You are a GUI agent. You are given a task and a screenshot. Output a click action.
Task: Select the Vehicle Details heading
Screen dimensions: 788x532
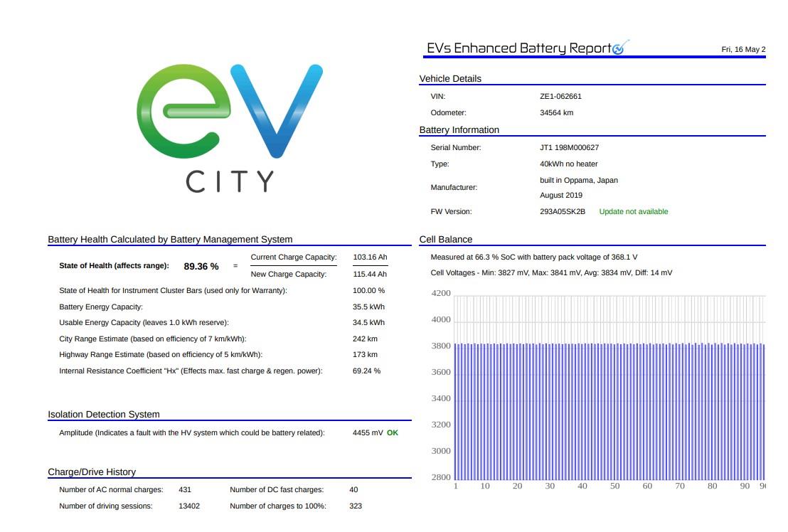450,78
